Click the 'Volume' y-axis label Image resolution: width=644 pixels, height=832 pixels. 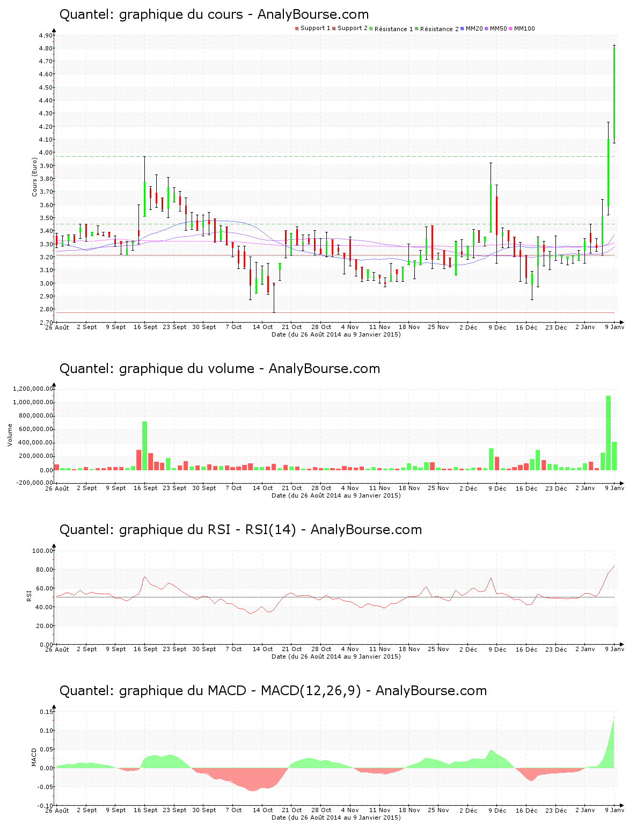tap(10, 435)
